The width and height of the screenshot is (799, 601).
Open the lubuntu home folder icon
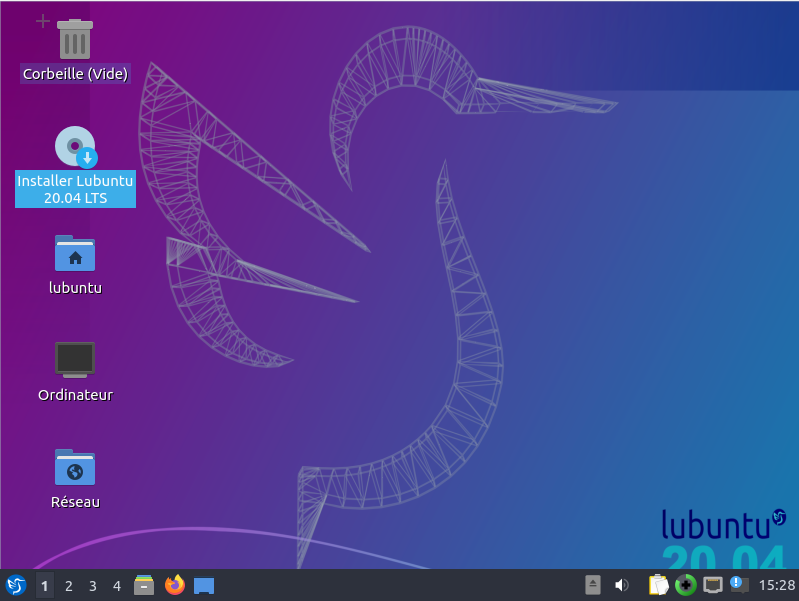(75, 253)
